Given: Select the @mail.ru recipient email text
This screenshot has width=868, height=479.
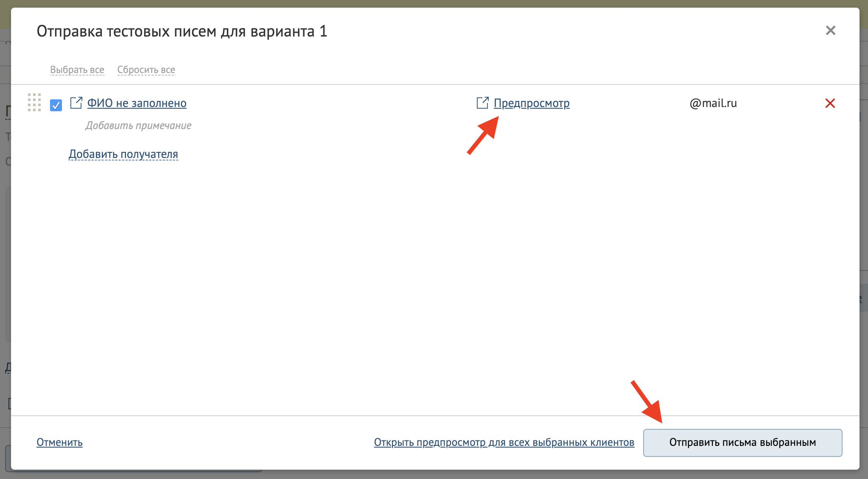Looking at the screenshot, I should (x=713, y=103).
